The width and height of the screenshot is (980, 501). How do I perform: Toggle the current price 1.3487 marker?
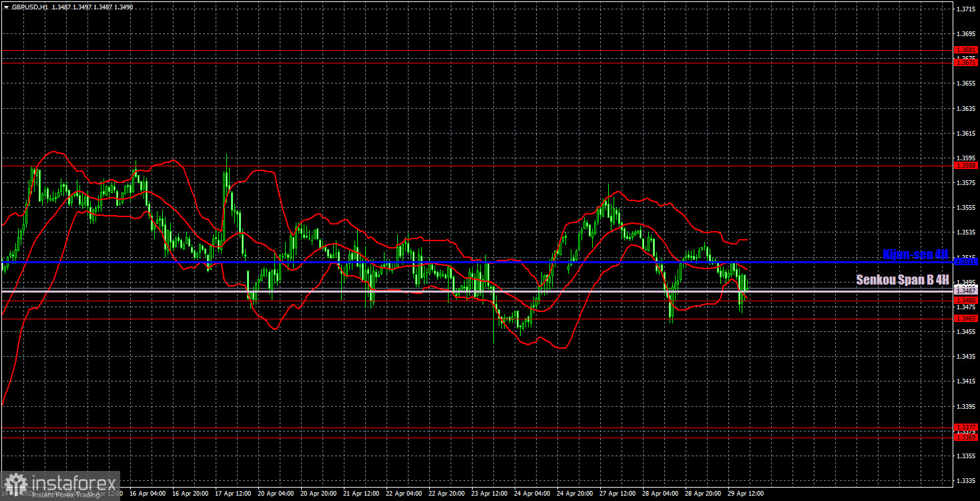966,291
